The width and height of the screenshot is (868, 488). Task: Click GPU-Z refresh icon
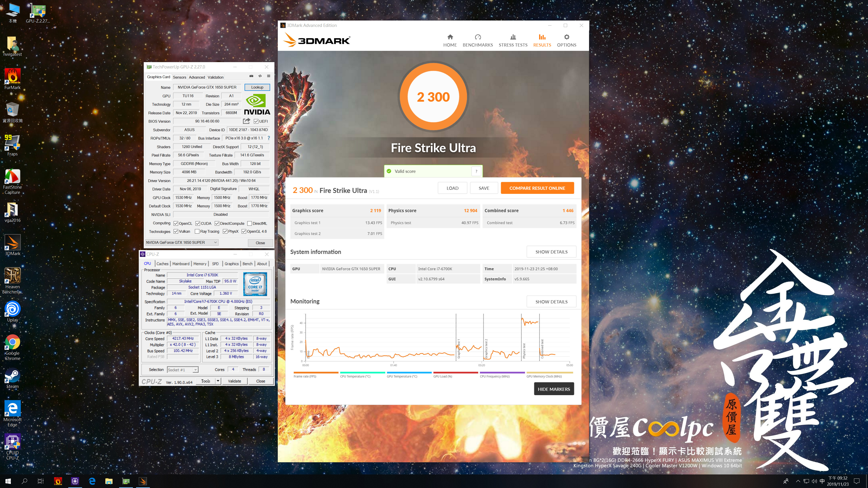point(260,76)
